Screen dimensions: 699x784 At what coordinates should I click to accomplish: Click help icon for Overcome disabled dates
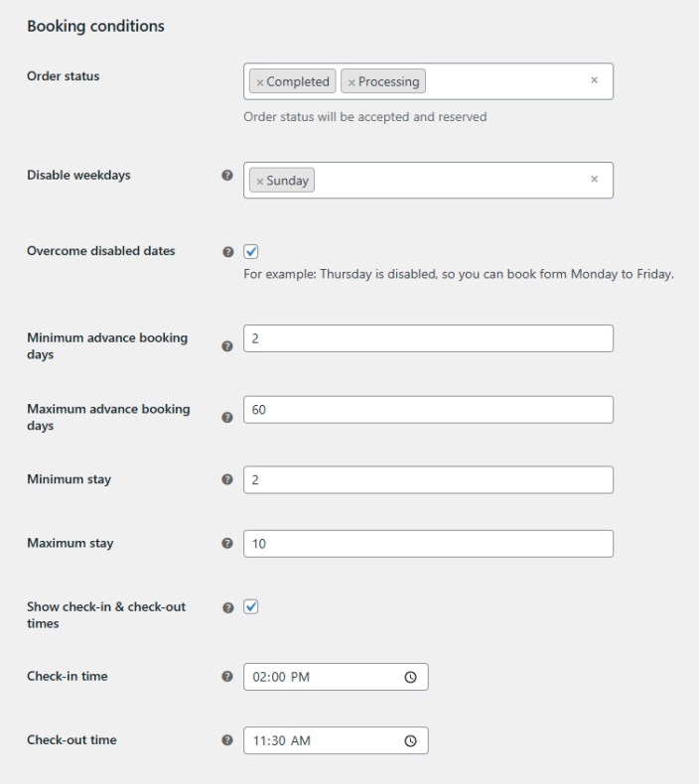(x=227, y=252)
